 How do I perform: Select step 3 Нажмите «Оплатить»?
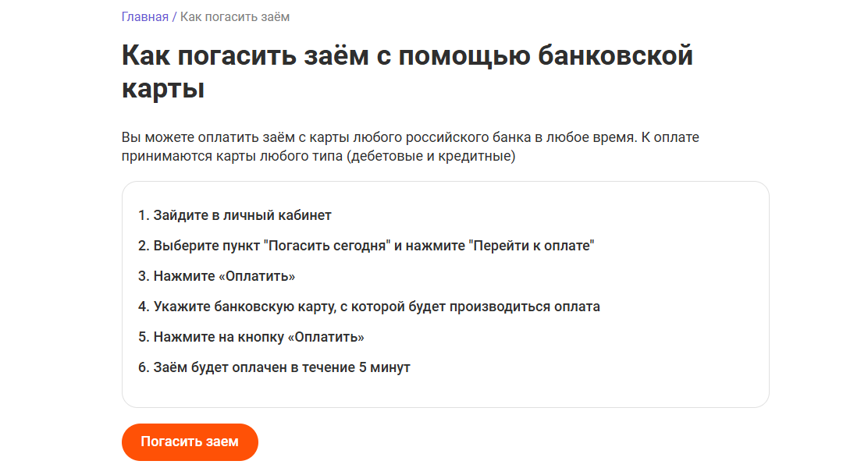pyautogui.click(x=216, y=276)
